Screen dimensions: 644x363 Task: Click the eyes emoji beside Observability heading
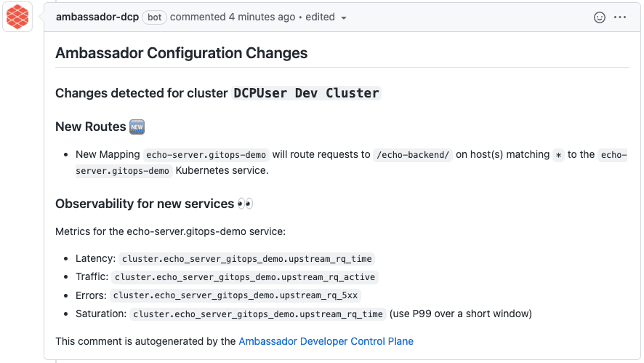coord(245,204)
